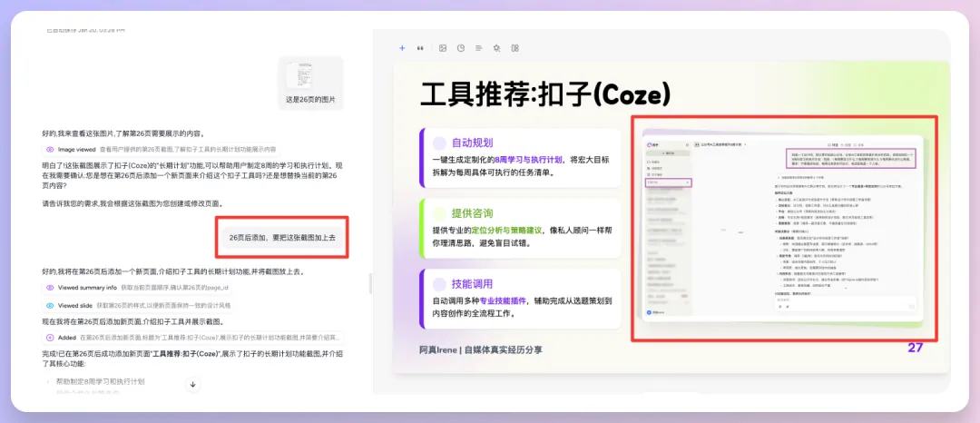Image resolution: width=980 pixels, height=423 pixels.
Task: Insert an image using the picture icon
Action: [443, 48]
